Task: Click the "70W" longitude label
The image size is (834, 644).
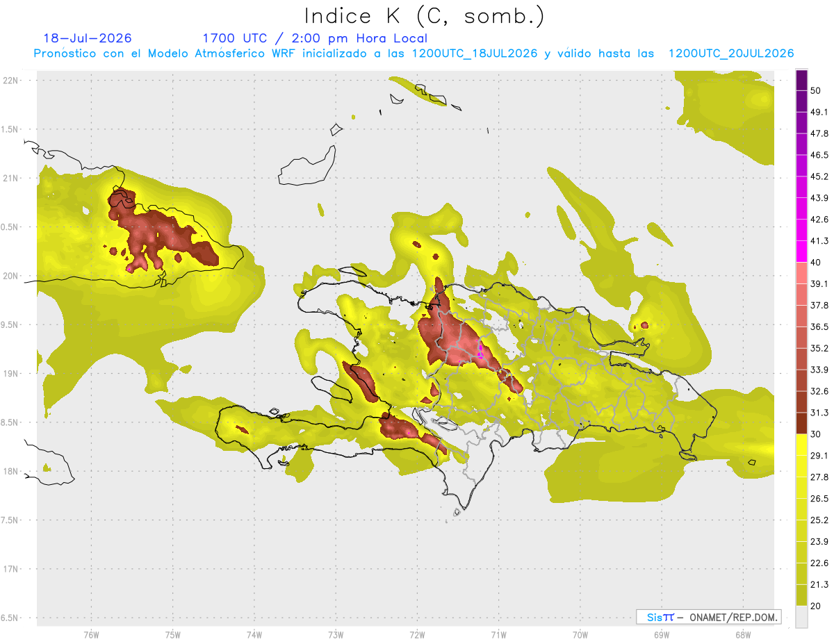Action: 580,634
